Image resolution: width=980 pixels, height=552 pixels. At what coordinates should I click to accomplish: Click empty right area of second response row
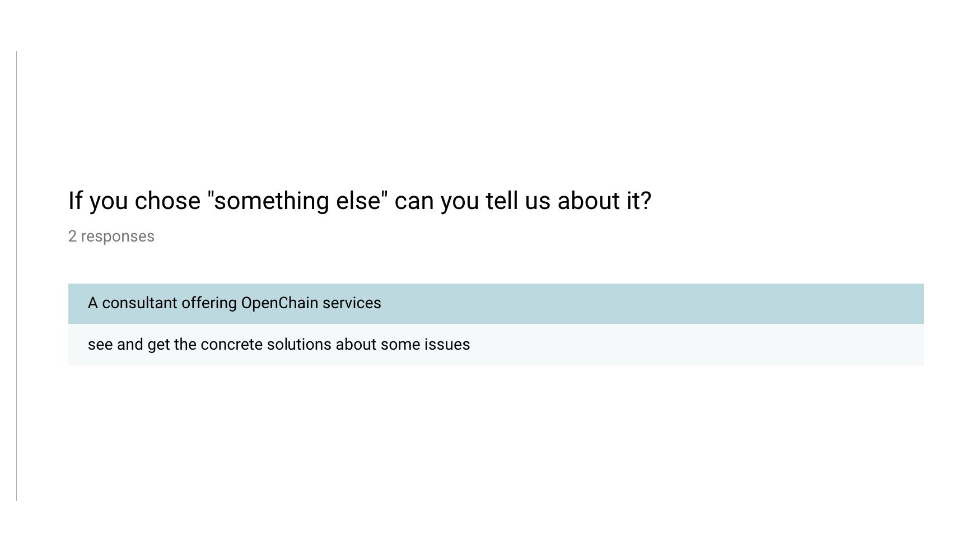tap(700, 345)
